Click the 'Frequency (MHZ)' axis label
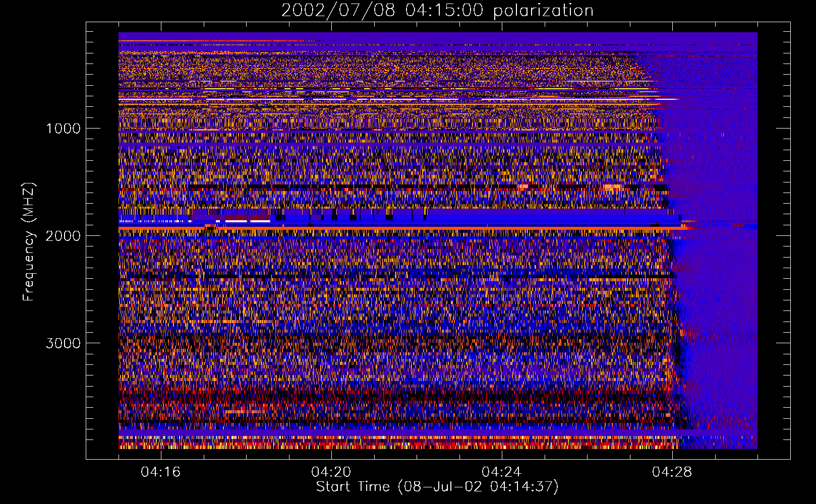This screenshot has width=816, height=504. tap(28, 242)
